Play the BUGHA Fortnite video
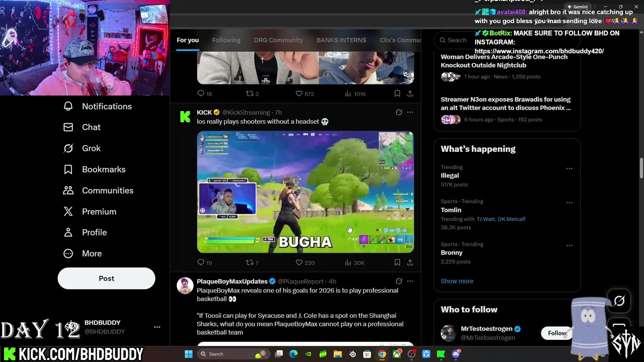644x362 pixels. click(305, 192)
